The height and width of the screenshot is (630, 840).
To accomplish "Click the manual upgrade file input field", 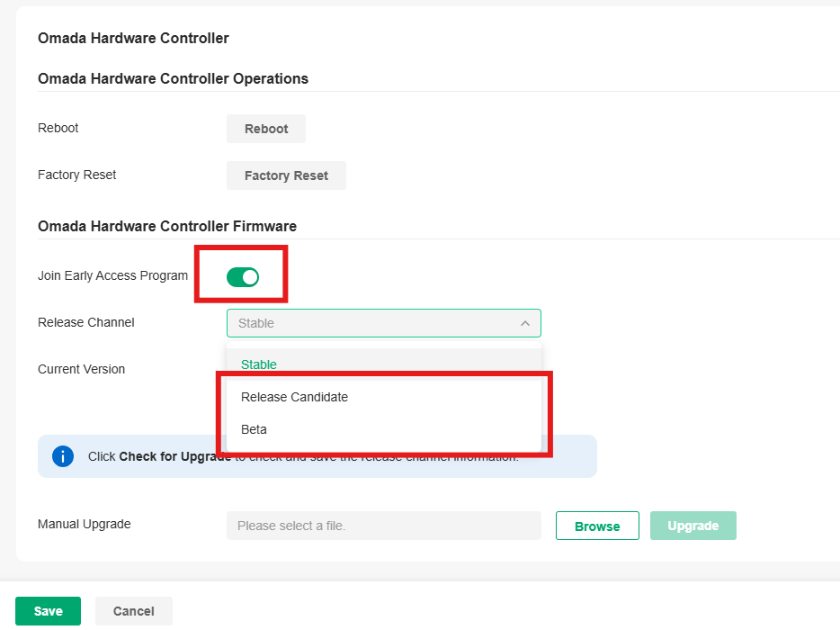I will point(383,526).
